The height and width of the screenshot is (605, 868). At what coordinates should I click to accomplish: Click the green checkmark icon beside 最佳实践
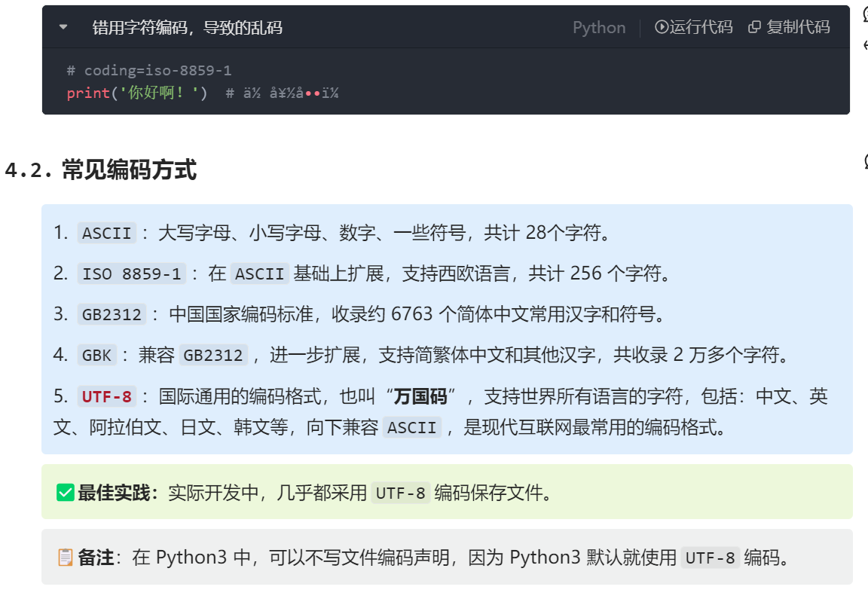coord(66,493)
